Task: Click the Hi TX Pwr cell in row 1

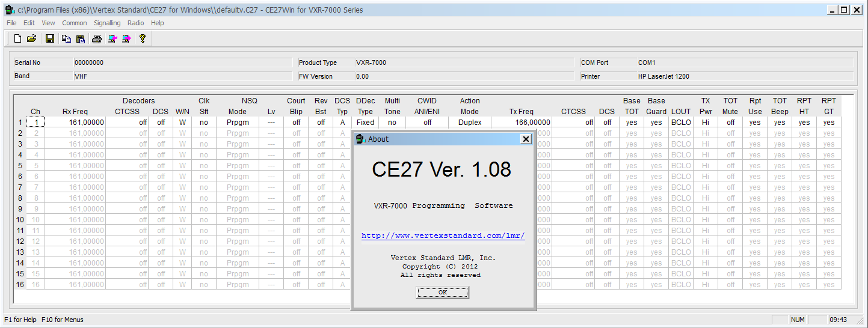Action: (706, 123)
